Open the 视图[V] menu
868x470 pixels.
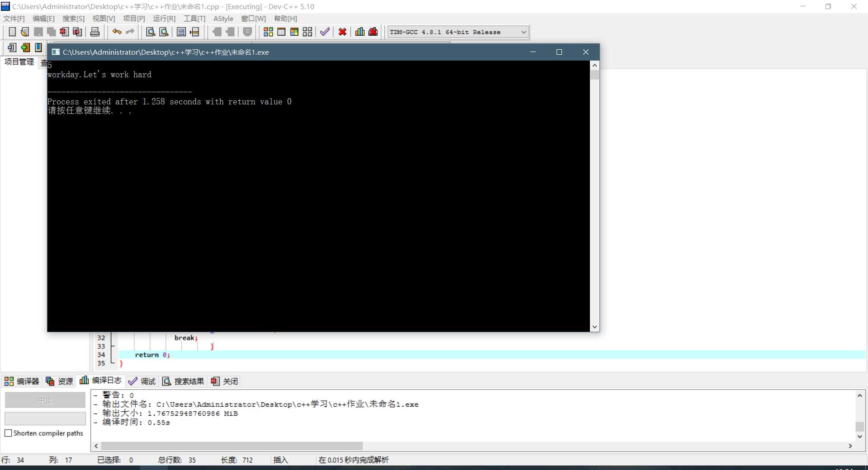point(104,19)
